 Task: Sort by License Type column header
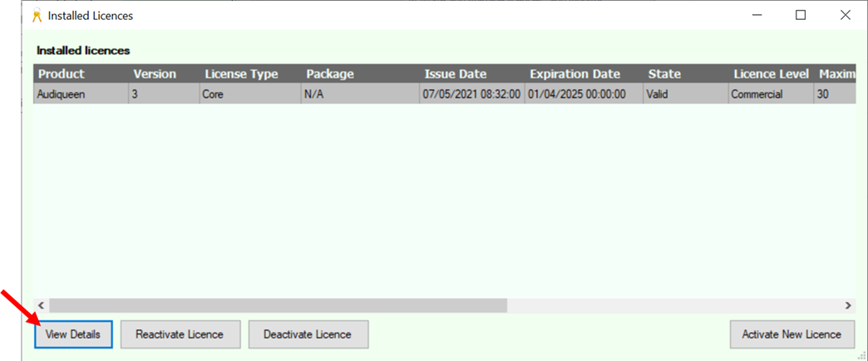click(x=250, y=74)
